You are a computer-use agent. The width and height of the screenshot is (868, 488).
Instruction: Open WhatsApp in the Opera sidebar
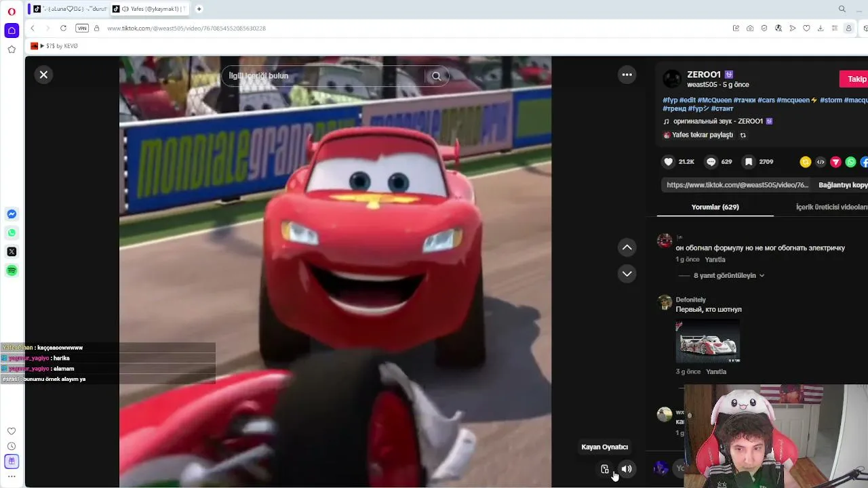click(x=12, y=233)
